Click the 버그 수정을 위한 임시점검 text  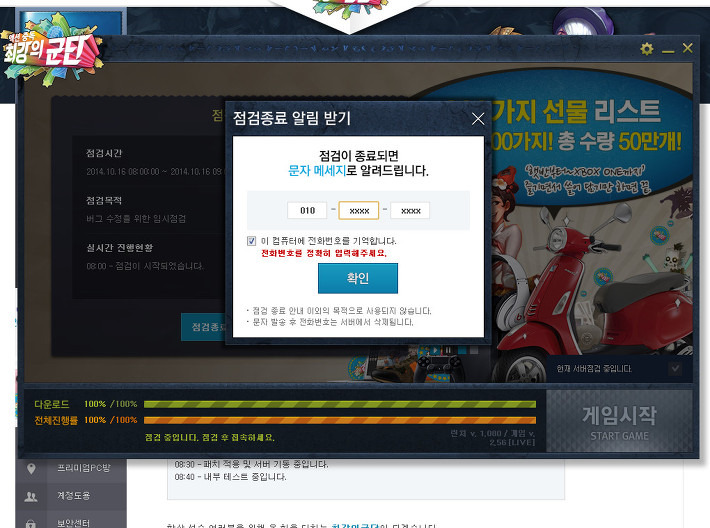136,219
